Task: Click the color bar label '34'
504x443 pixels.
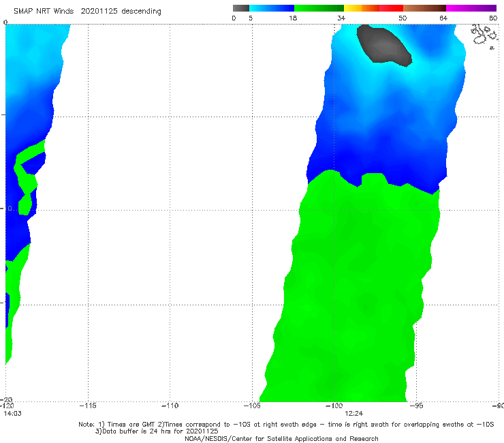Action: (x=341, y=18)
